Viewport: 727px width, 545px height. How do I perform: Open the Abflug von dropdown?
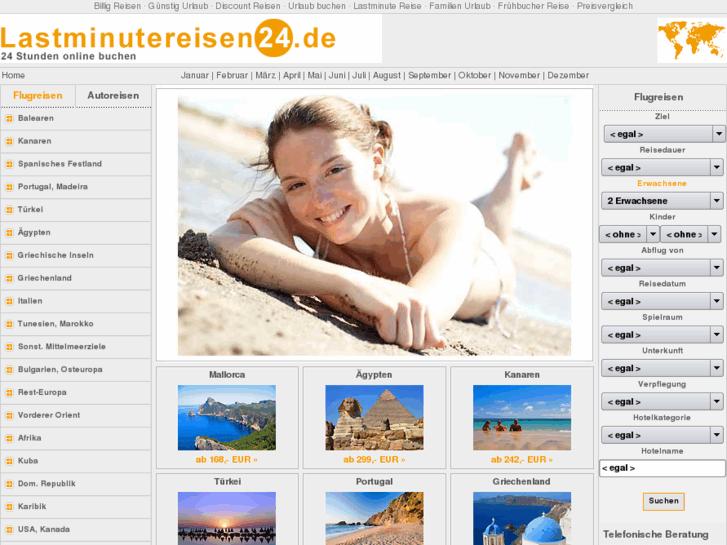point(662,268)
